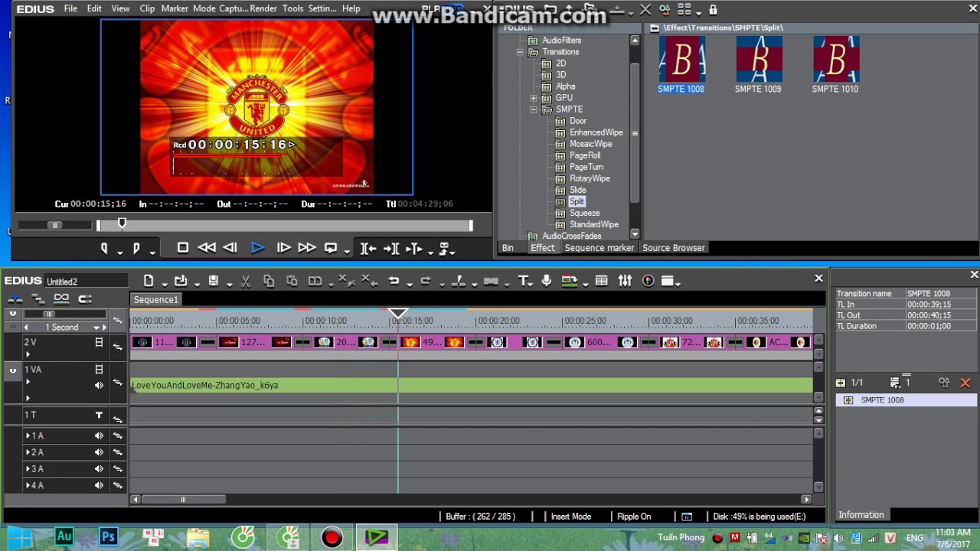The width and height of the screenshot is (980, 551).
Task: Open the File menu
Action: click(x=70, y=8)
